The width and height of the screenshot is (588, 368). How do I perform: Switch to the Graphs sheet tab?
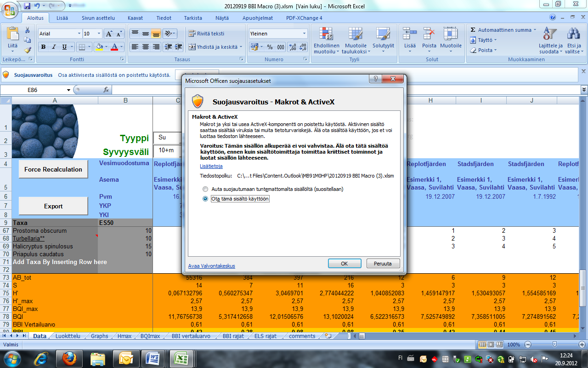(99, 336)
